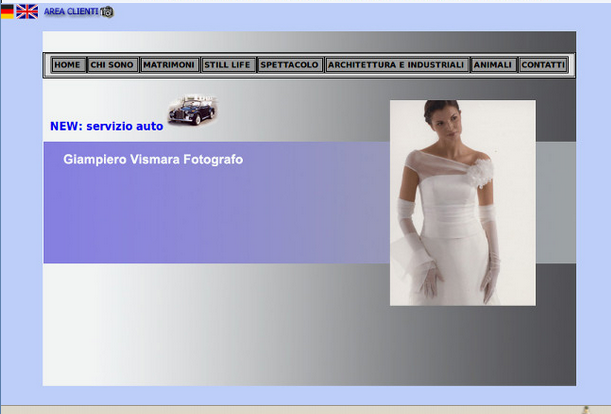Click the vintage car image
The image size is (611, 414).
192,111
